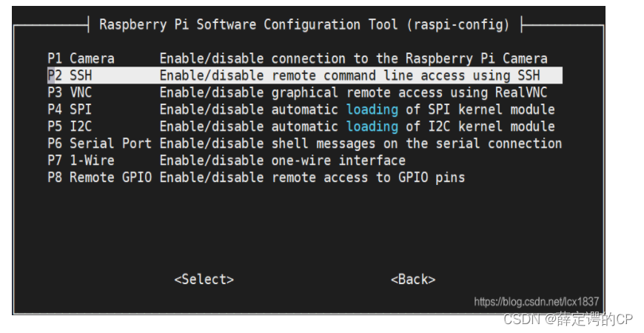Click 'Enable/disable connection to the Raspberry Pi Camera' text
The height and width of the screenshot is (333, 644).
pos(354,58)
